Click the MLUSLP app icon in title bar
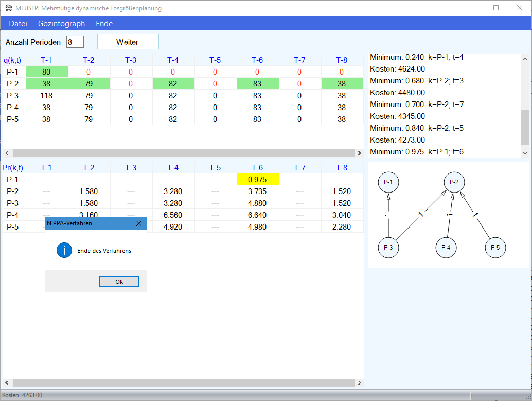This screenshot has width=532, height=401. pos(8,8)
